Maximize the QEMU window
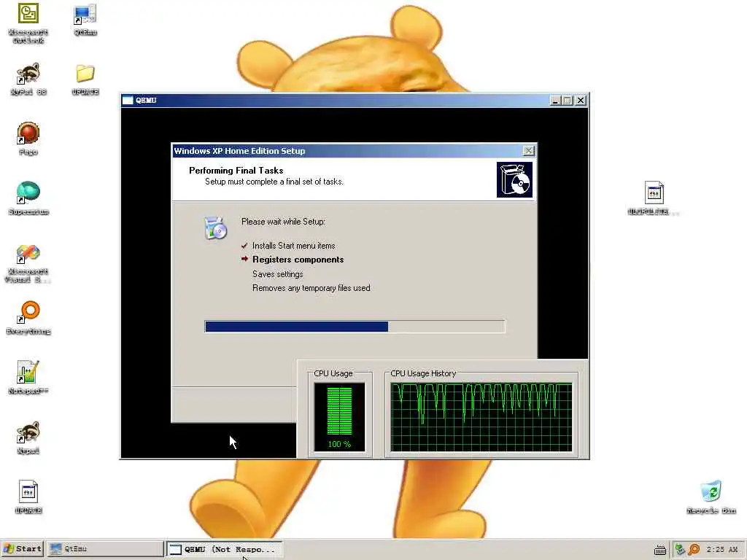The height and width of the screenshot is (560, 747). (x=567, y=101)
